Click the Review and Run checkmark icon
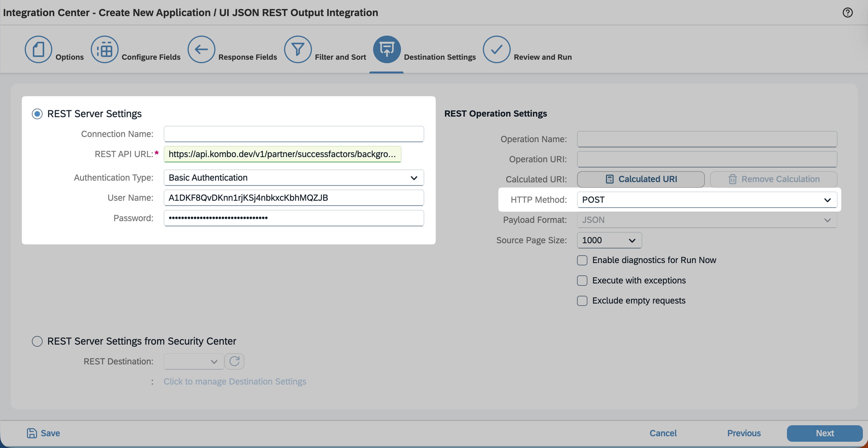 point(496,49)
